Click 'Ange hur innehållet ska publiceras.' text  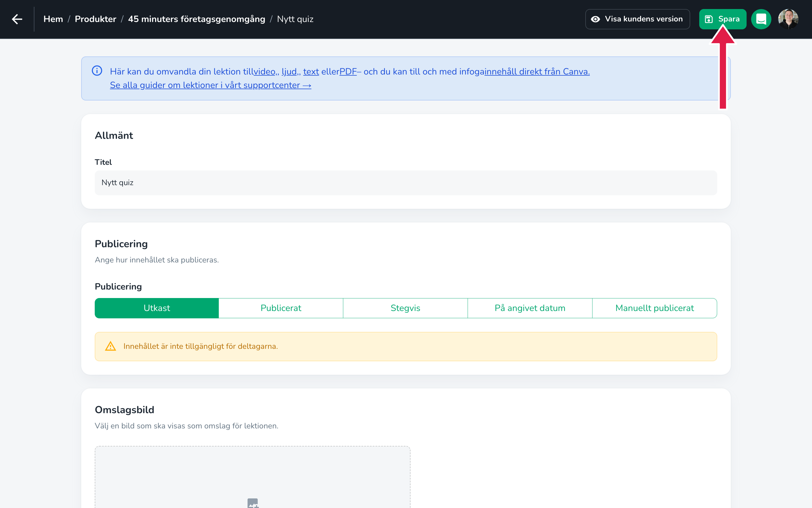[157, 260]
